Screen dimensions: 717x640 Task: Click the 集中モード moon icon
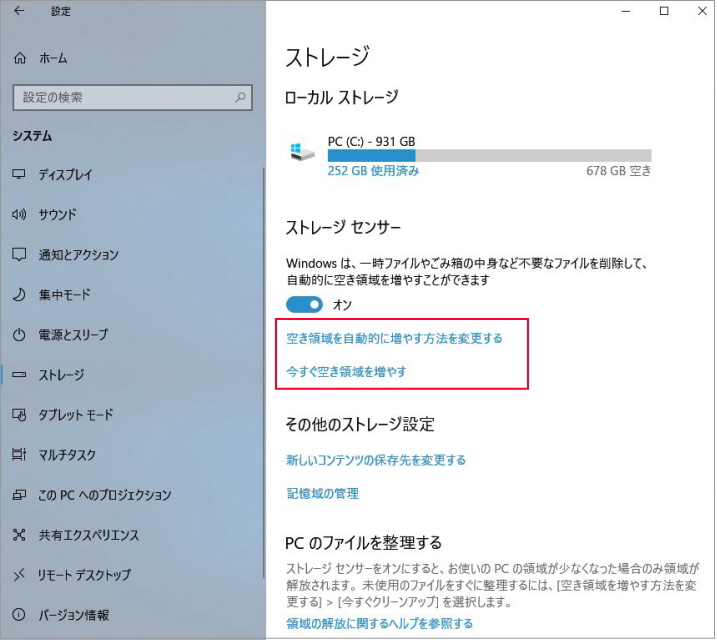click(19, 295)
